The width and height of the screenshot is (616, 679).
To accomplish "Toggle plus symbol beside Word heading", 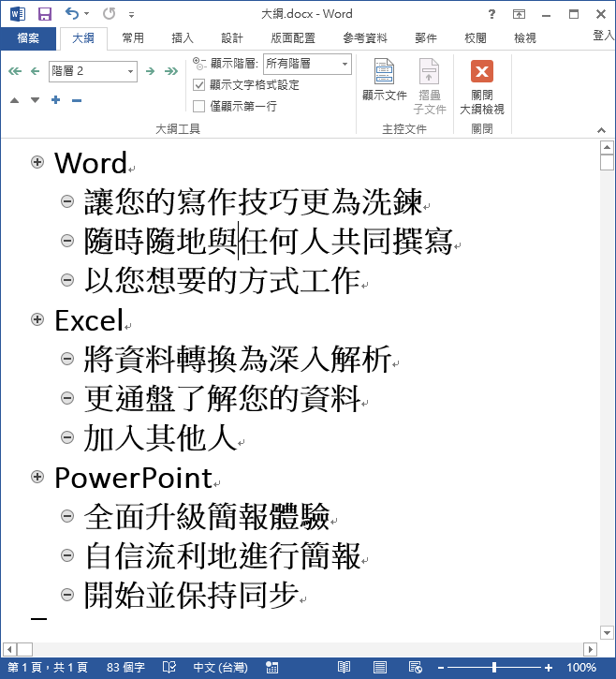I will (x=37, y=162).
